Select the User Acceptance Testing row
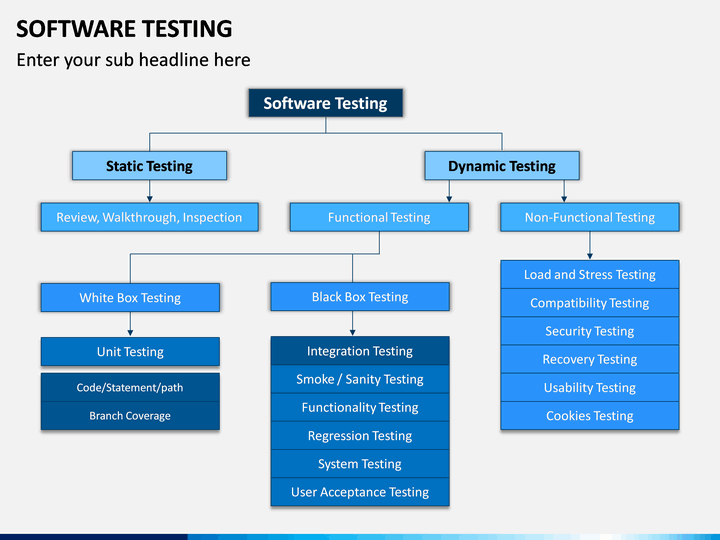The height and width of the screenshot is (540, 720). click(360, 492)
